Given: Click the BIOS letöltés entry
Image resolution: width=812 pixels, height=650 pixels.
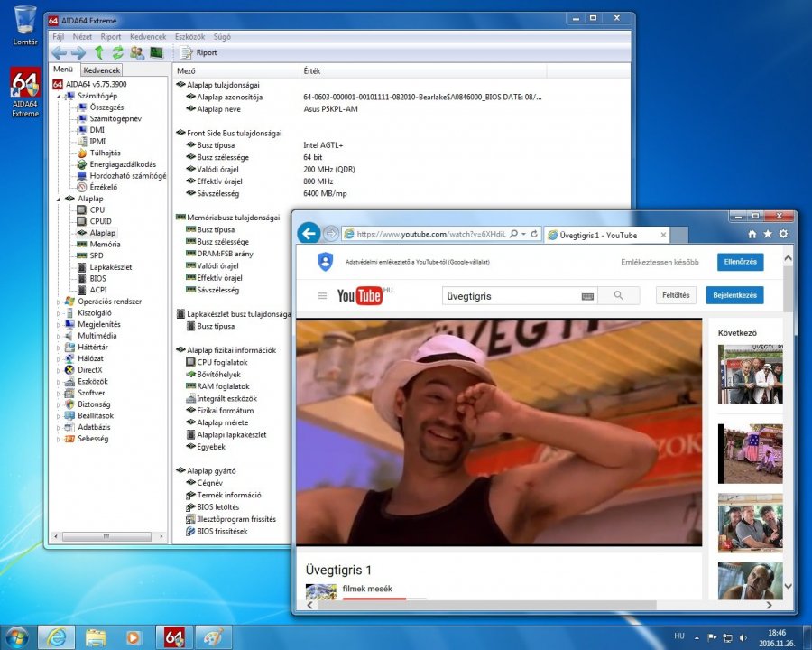Looking at the screenshot, I should 218,507.
